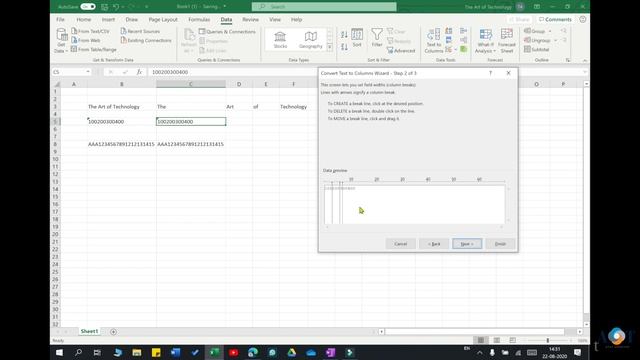Expand the Data Types gallery arrow
This screenshot has height=360, width=640.
tap(330, 47)
